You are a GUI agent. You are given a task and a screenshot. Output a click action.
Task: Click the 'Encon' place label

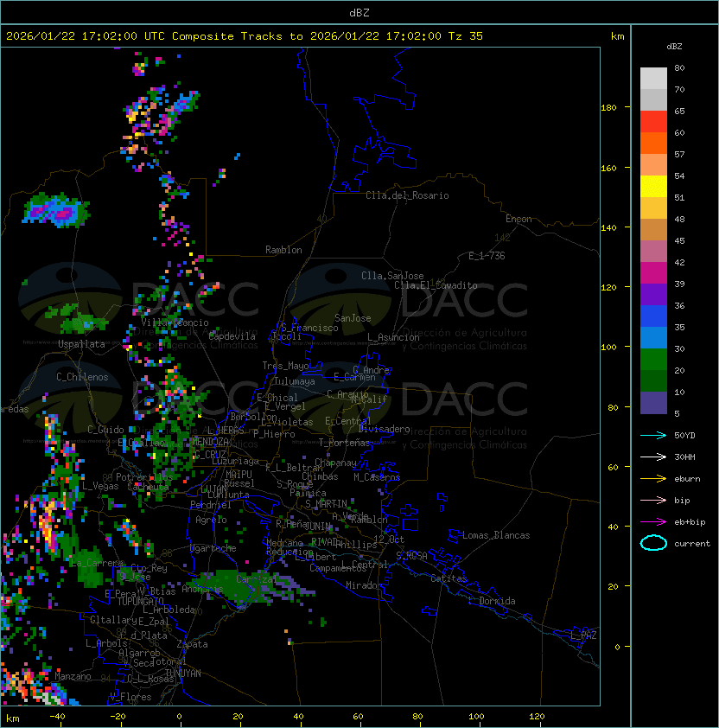coord(519,219)
